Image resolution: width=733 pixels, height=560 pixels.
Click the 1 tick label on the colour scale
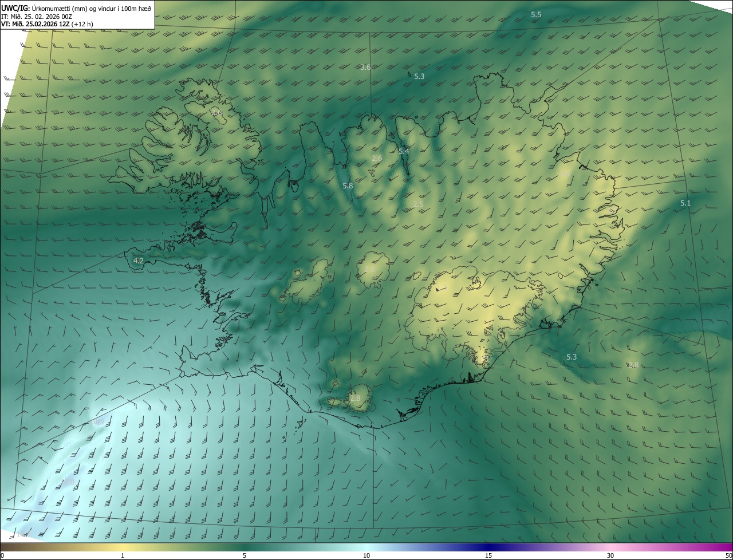click(123, 556)
